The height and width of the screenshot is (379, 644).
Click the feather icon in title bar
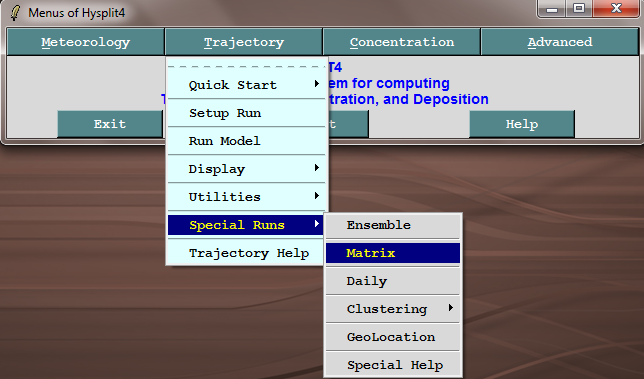pos(15,13)
